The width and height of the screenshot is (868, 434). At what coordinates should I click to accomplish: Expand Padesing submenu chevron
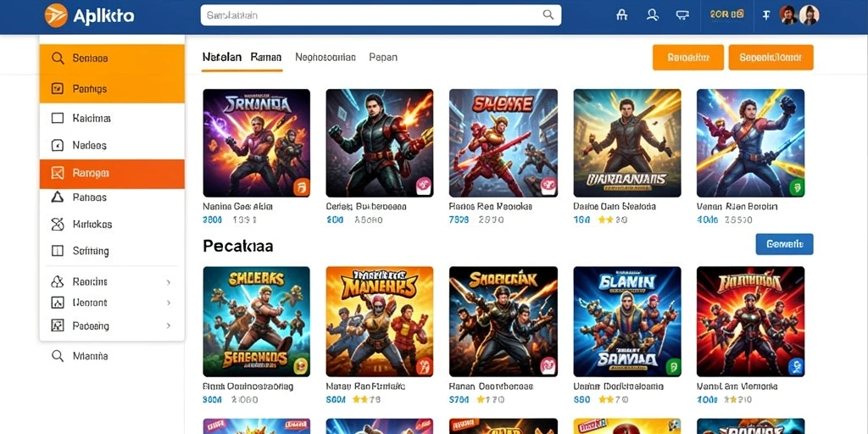click(169, 326)
